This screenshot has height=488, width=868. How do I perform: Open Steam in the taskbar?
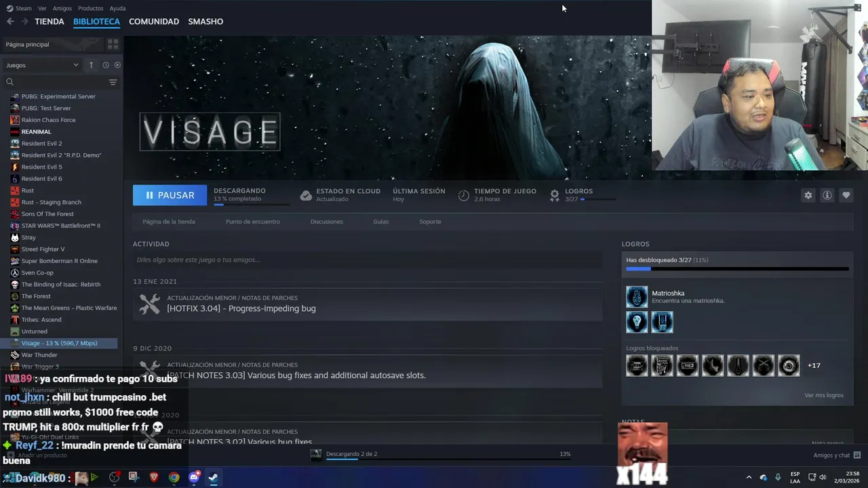pos(213,477)
